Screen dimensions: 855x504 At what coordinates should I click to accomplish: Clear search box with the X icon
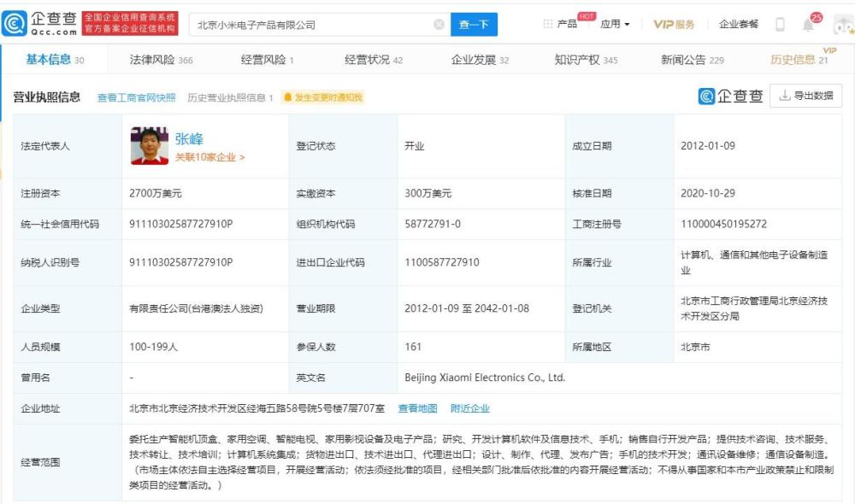click(439, 25)
